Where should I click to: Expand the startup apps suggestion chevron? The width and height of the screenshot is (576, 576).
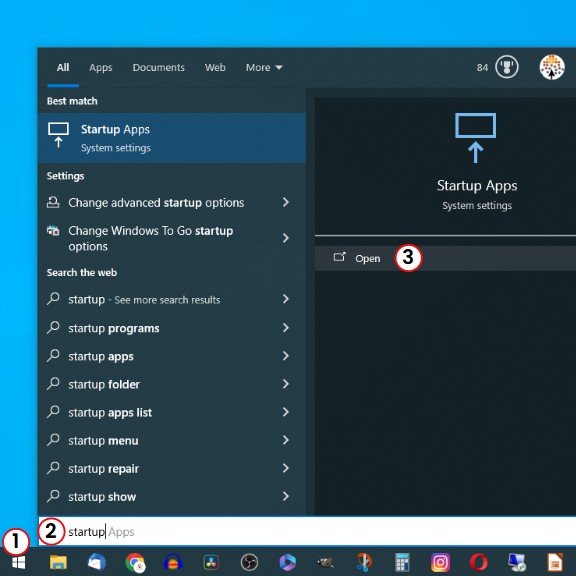click(x=286, y=356)
